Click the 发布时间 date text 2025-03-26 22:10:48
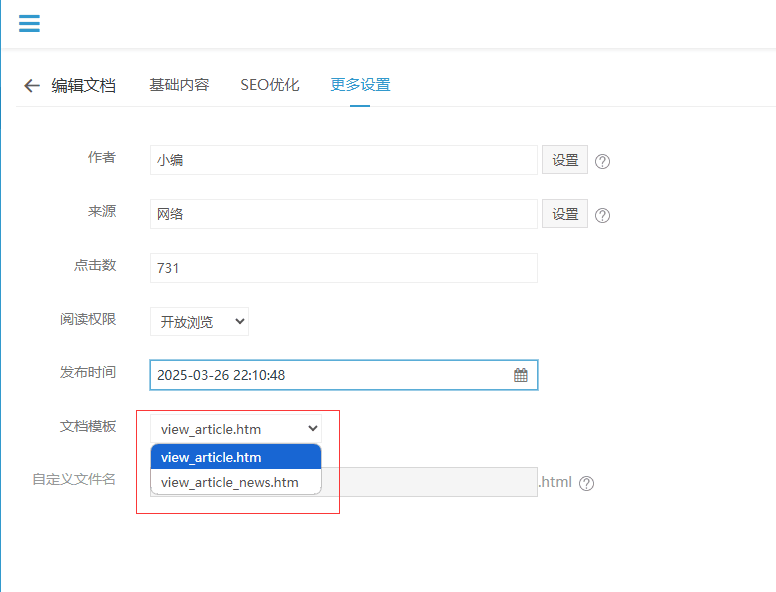 pos(221,375)
